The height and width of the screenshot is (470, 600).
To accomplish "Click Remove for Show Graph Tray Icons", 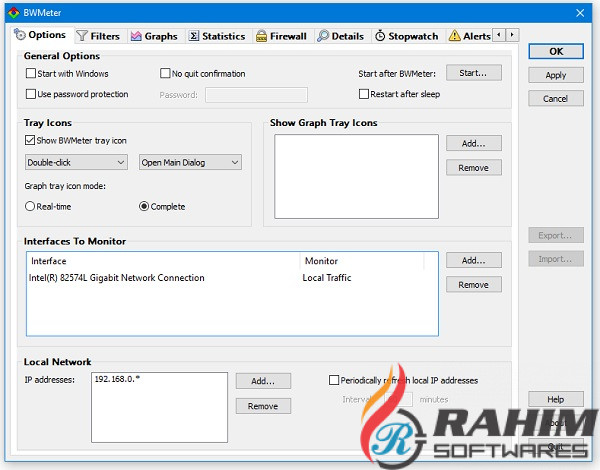I will [x=474, y=168].
